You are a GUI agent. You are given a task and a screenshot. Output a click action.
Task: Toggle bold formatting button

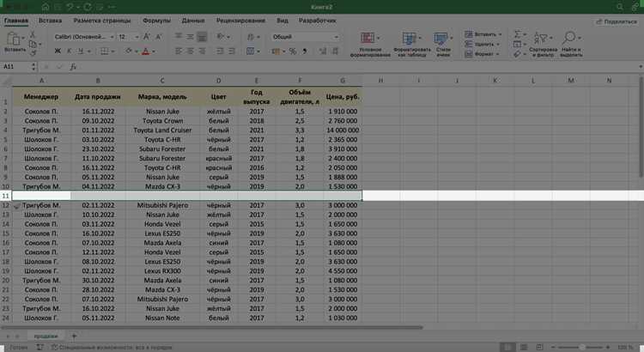click(x=58, y=52)
